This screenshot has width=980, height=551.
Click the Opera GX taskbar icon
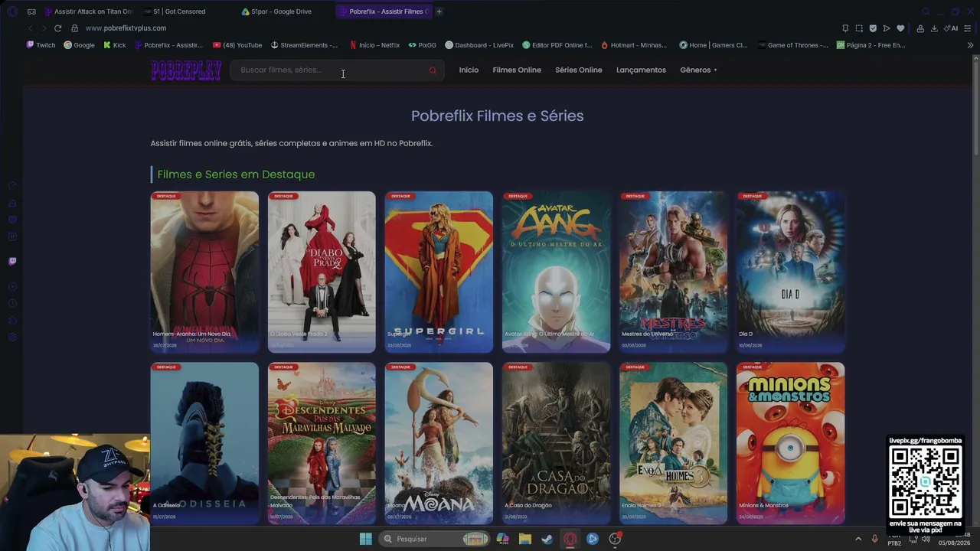[570, 539]
